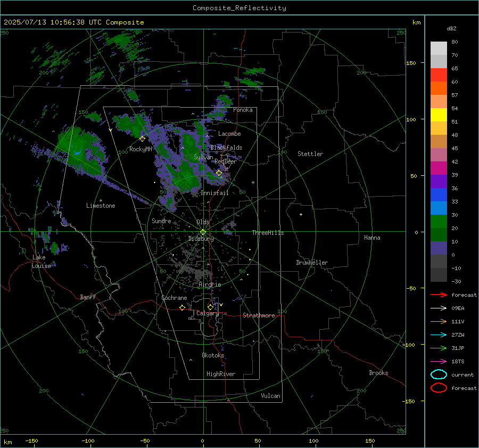Click the Sundre city label
Image resolution: width=479 pixels, height=448 pixels.
(x=161, y=221)
